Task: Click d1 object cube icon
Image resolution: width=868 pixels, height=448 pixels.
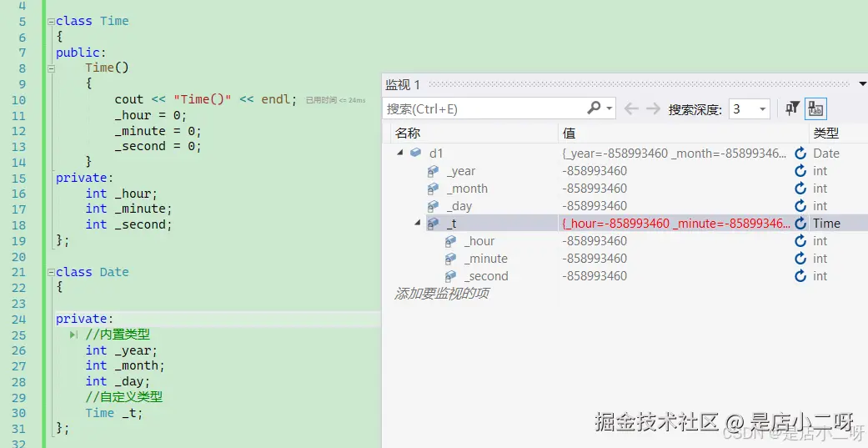Action: coord(416,153)
